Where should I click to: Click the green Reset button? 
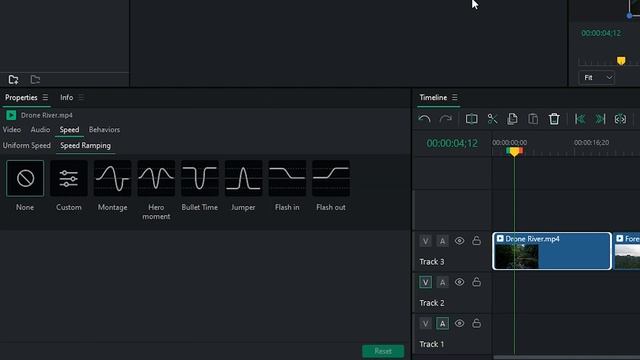[383, 351]
